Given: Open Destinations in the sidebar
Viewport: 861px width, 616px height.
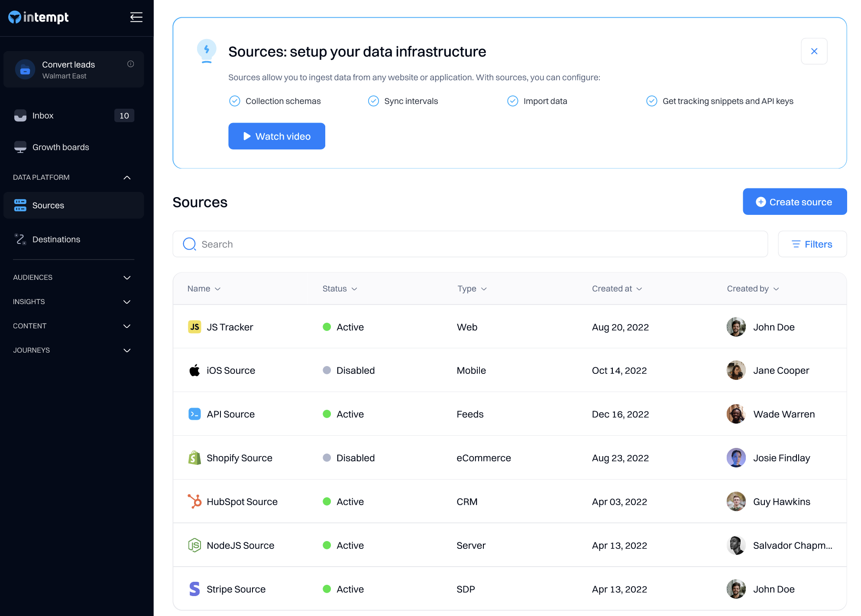Looking at the screenshot, I should (x=56, y=239).
